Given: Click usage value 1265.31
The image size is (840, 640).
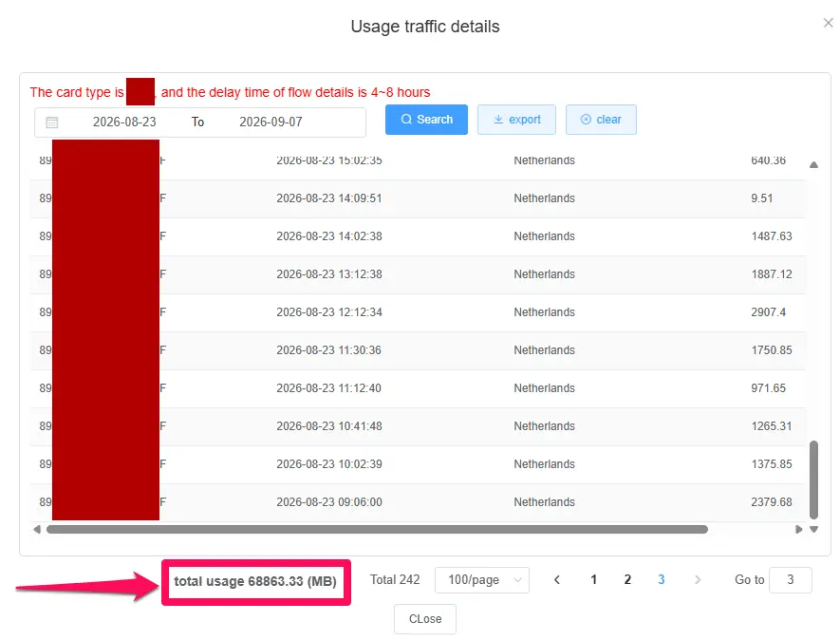Looking at the screenshot, I should 772,426.
